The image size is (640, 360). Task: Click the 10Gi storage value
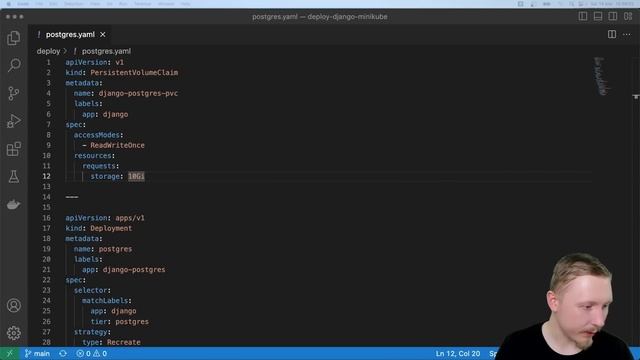click(x=136, y=176)
